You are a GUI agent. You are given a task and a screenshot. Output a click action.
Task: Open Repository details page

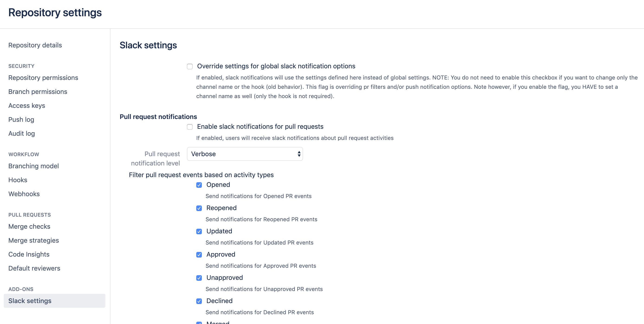pyautogui.click(x=35, y=45)
